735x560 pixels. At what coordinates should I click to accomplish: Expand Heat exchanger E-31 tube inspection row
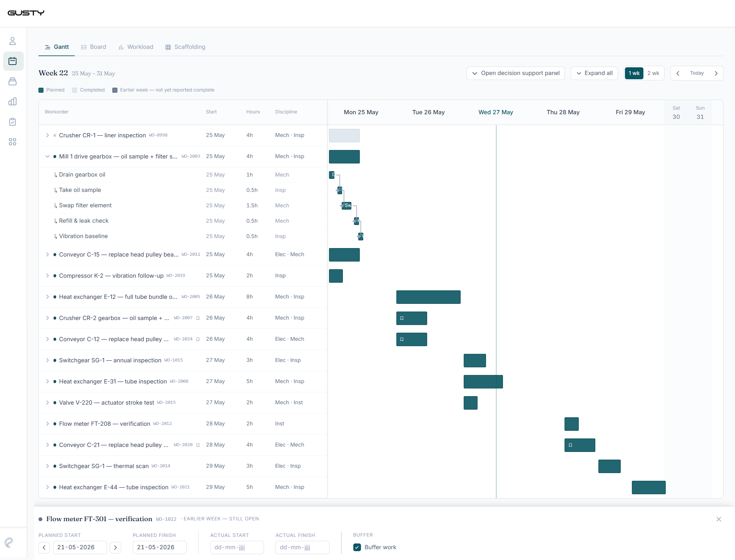(x=47, y=382)
